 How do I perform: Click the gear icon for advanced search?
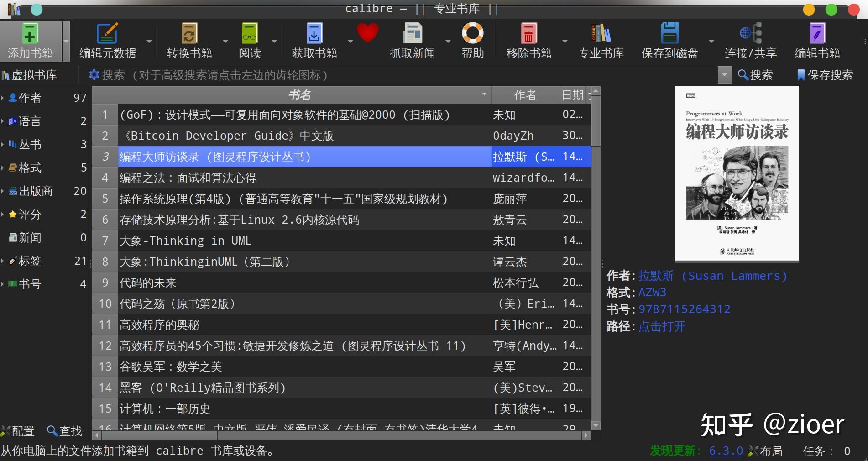94,75
